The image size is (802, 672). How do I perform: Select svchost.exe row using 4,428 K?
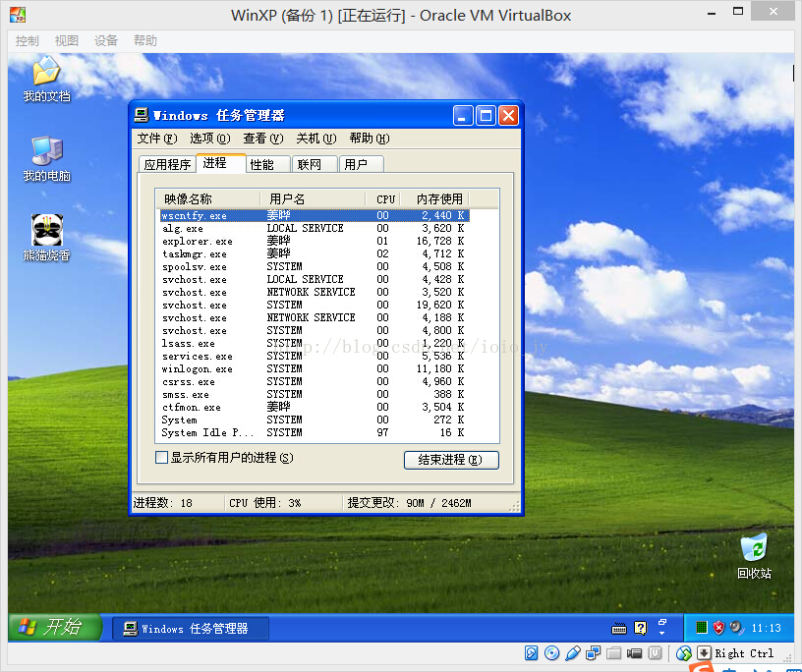click(313, 279)
